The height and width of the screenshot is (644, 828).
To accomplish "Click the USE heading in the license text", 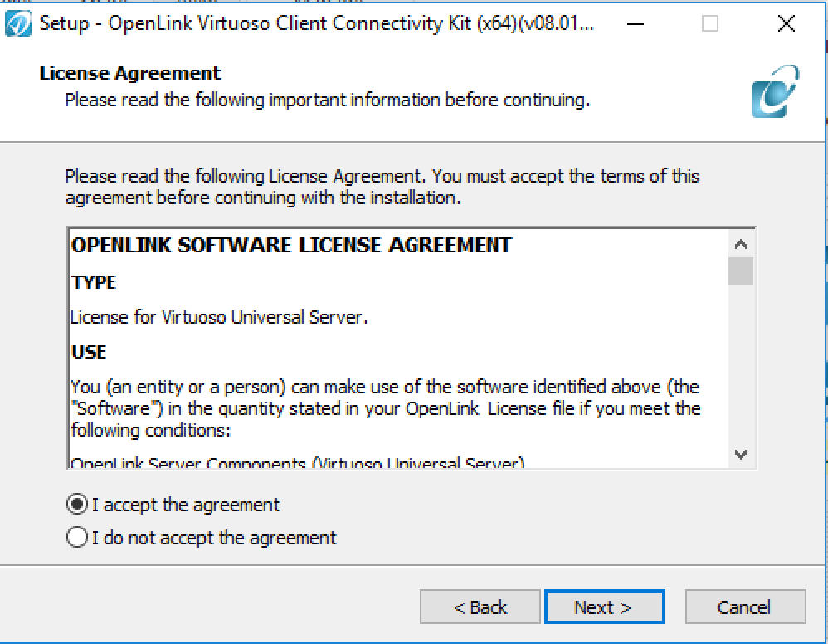I will point(89,352).
